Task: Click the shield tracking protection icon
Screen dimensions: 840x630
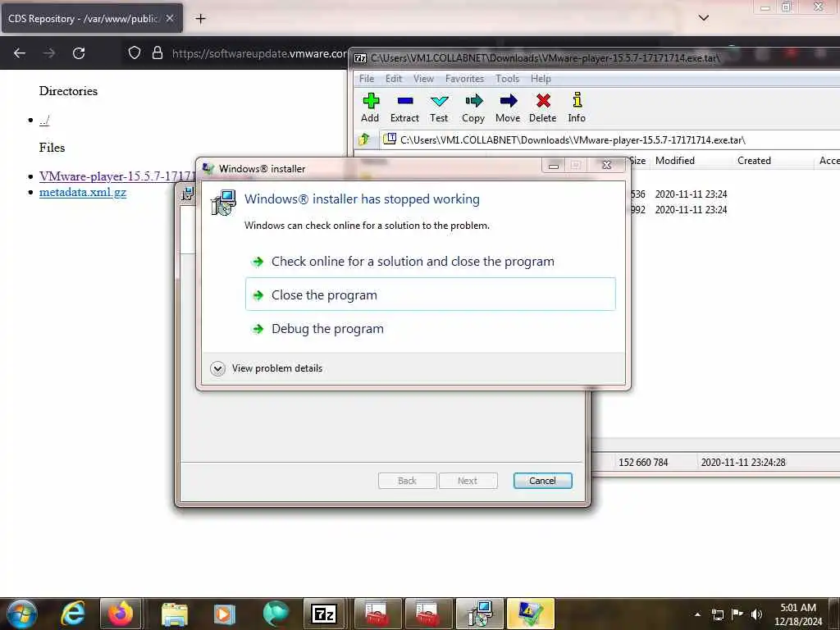Action: [x=135, y=53]
